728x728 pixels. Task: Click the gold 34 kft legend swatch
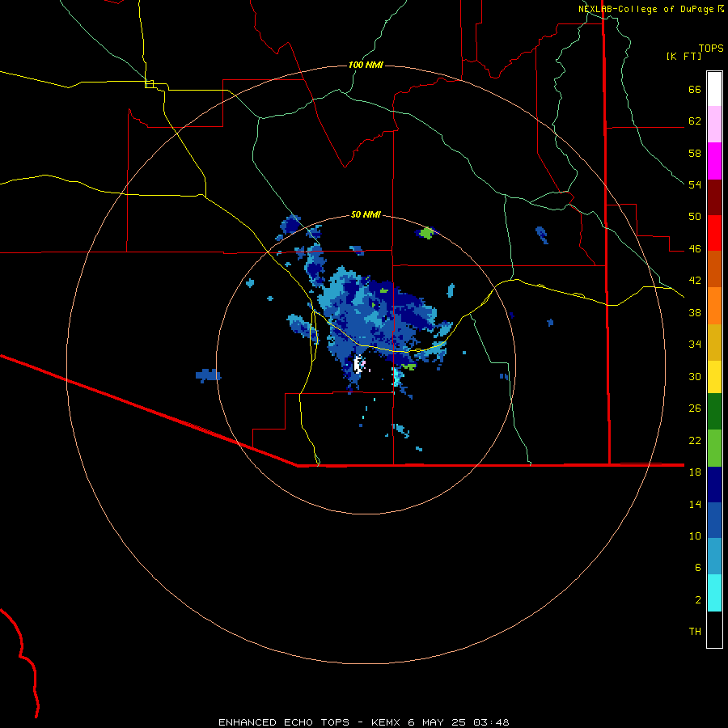point(714,342)
